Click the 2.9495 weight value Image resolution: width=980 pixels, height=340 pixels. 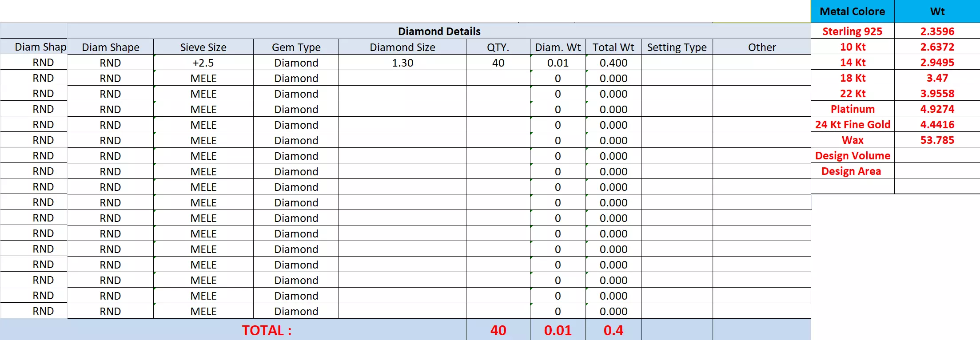937,62
